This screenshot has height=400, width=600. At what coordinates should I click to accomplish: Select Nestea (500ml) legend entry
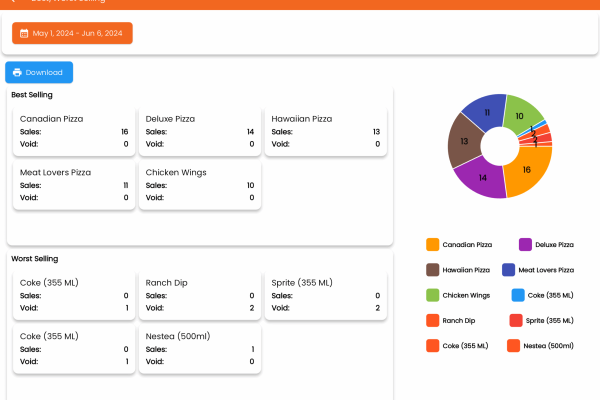540,345
